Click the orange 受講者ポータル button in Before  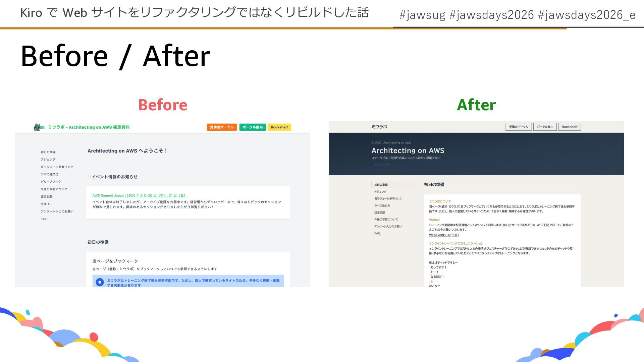point(222,127)
